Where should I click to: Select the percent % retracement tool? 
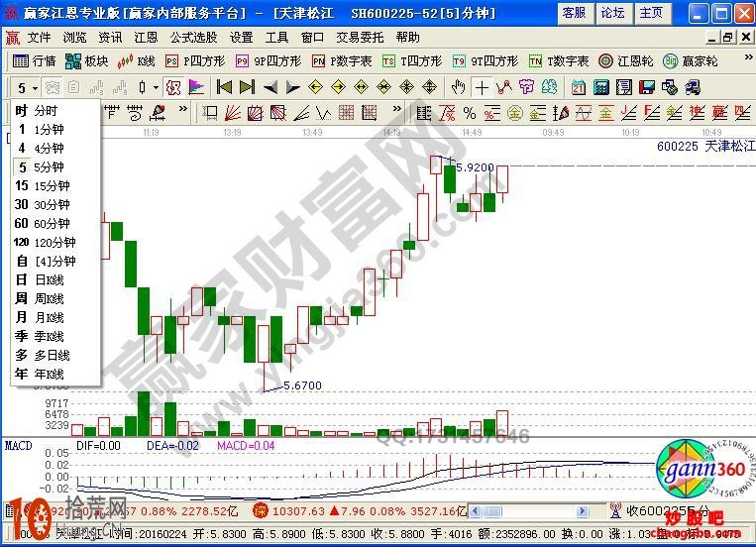point(470,113)
